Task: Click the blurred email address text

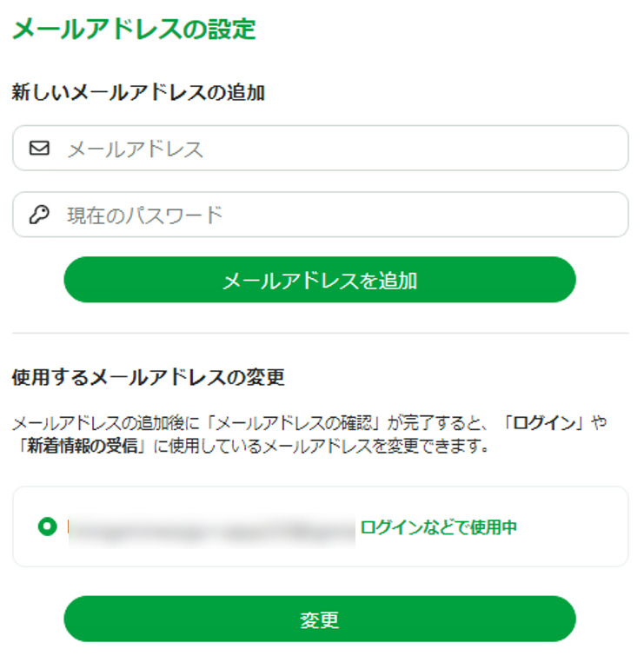Action: (x=211, y=527)
